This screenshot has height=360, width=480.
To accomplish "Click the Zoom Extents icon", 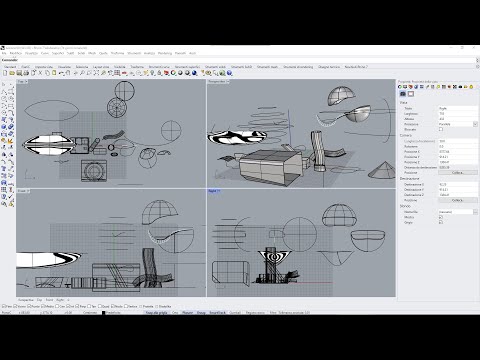I will pos(96,73).
